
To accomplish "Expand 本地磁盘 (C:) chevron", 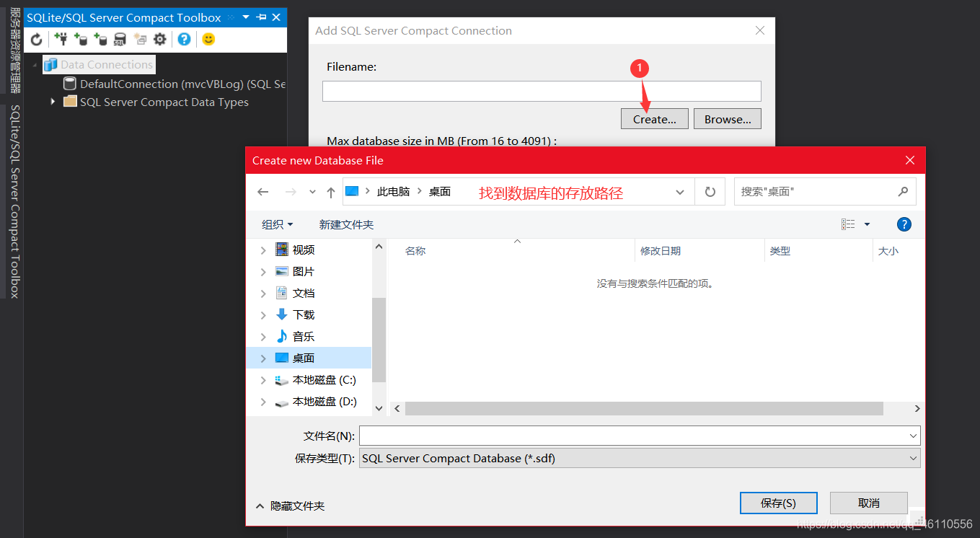I will (x=262, y=380).
